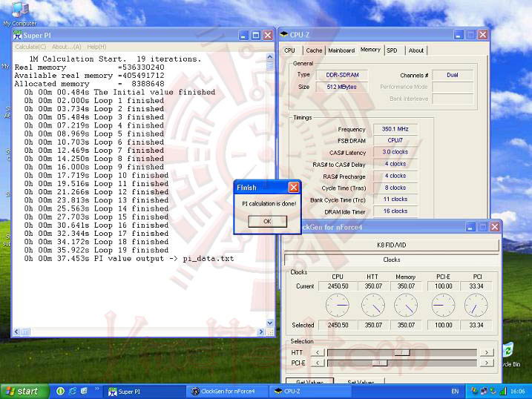The width and height of the screenshot is (532, 399).
Task: Click FSB:DRAM value CPU/7
Action: click(395, 140)
